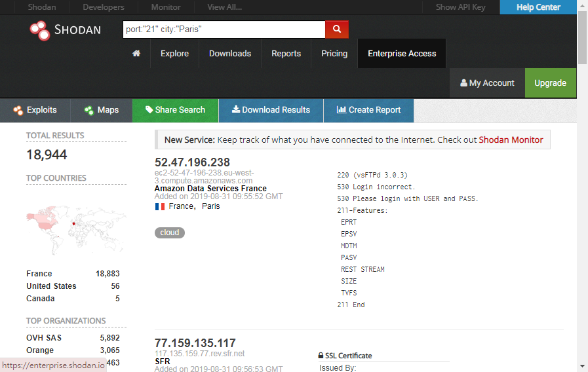This screenshot has width=588, height=372.
Task: Filter by France in top countries
Action: [39, 274]
